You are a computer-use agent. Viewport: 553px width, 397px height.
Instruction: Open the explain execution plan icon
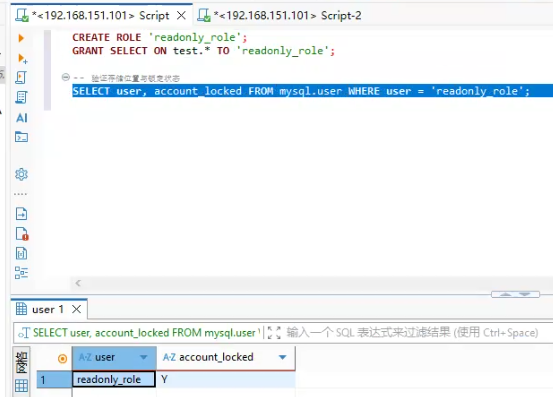click(x=21, y=97)
